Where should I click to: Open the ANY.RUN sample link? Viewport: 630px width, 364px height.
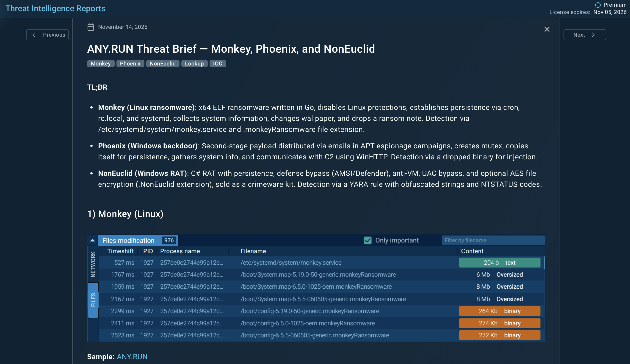pos(132,356)
